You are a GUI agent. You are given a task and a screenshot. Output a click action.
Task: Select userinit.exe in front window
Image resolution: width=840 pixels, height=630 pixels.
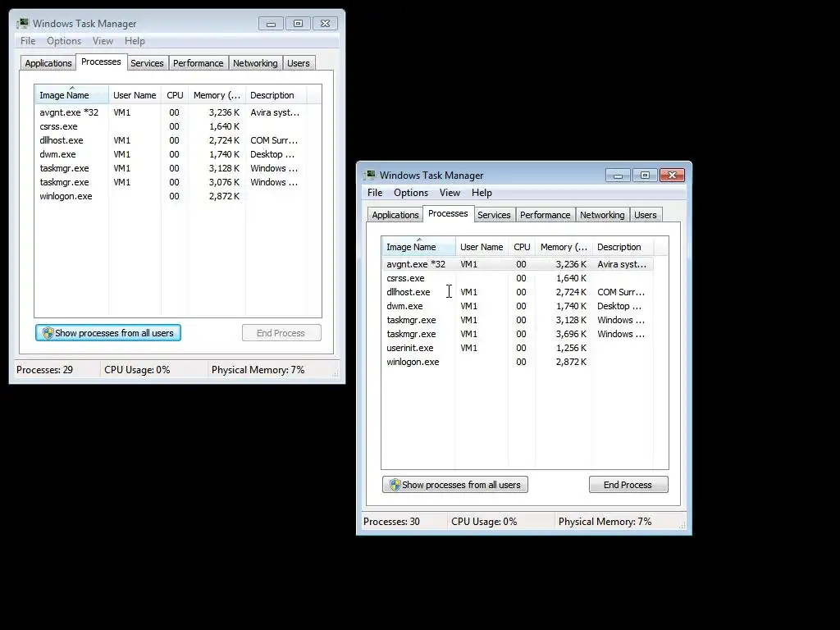coord(518,348)
